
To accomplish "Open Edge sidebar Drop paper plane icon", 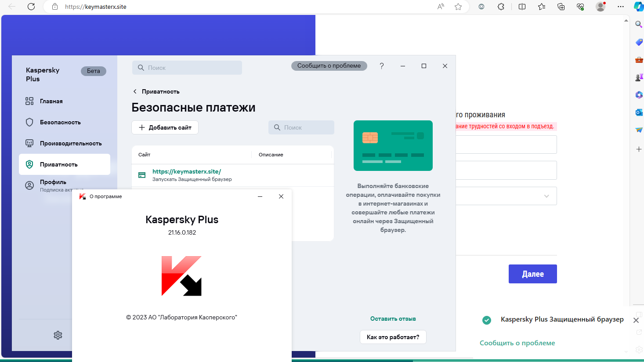I will pyautogui.click(x=639, y=130).
